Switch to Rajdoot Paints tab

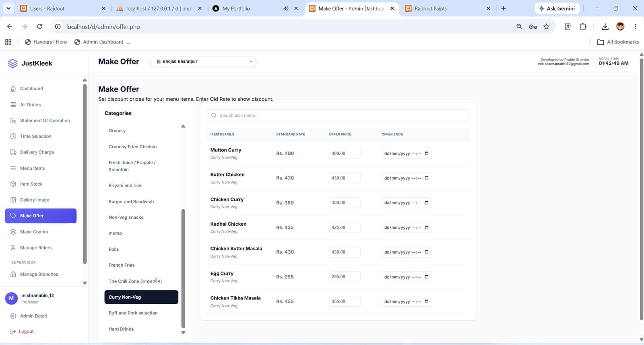coord(447,8)
